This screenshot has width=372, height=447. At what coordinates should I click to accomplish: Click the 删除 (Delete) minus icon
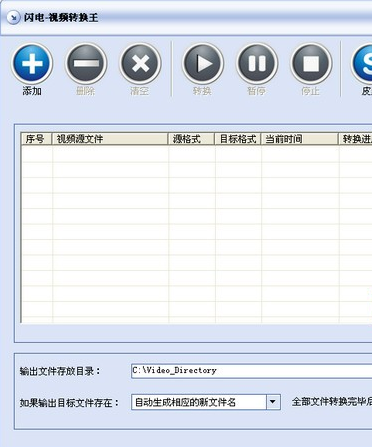86,63
